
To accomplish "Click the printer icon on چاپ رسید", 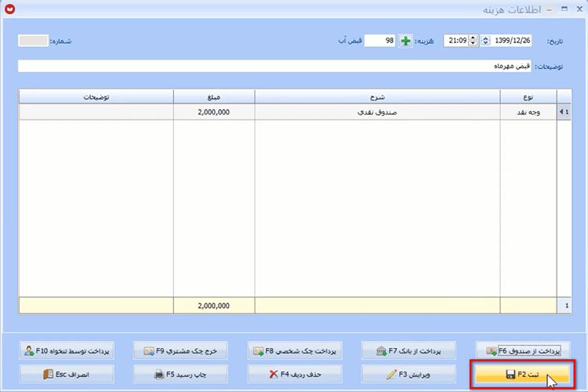I will click(159, 375).
